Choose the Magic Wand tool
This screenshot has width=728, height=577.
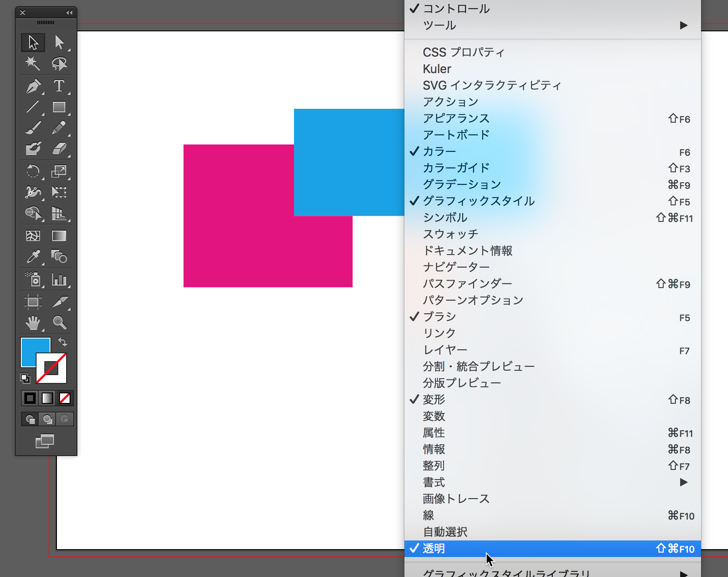click(x=33, y=64)
